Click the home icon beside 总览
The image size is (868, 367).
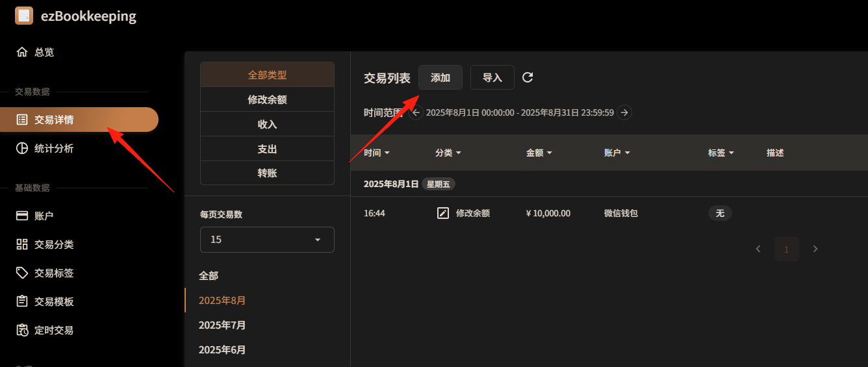(x=22, y=52)
